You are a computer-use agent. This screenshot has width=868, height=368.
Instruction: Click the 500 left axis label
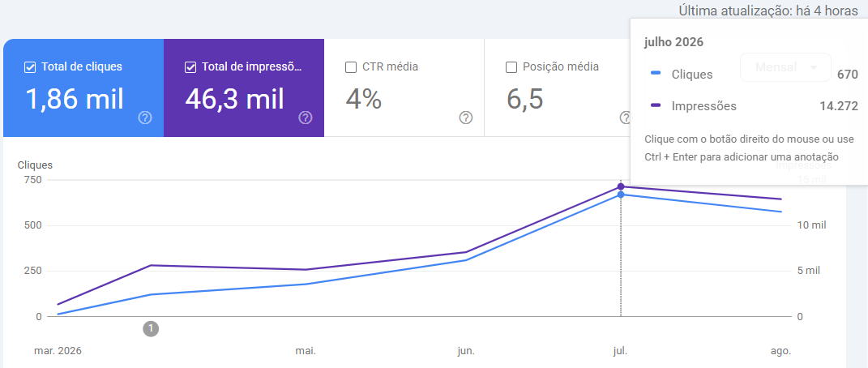(x=31, y=225)
